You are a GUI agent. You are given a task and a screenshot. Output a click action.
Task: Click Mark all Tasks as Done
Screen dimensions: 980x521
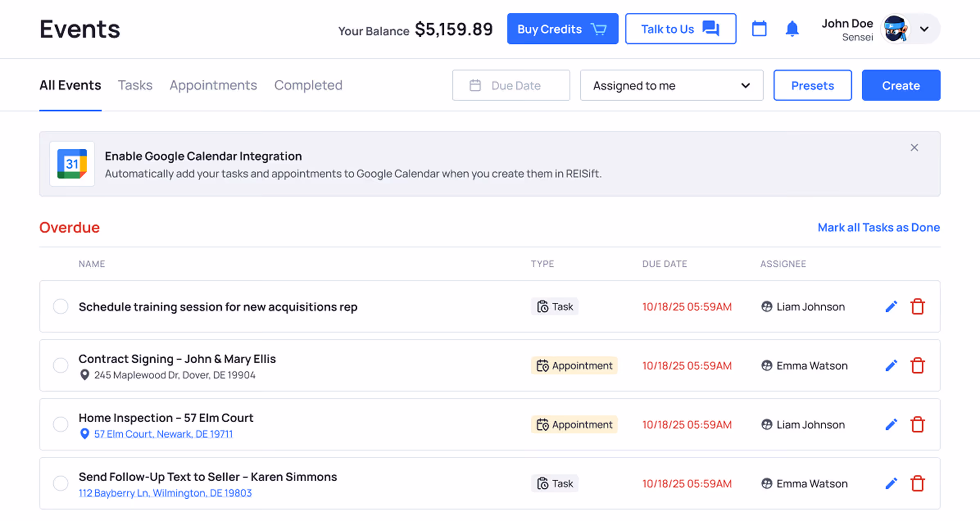pos(878,227)
